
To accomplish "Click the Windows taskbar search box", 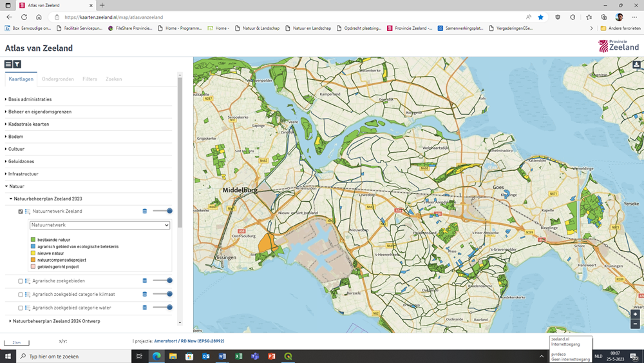I will pos(74,357).
